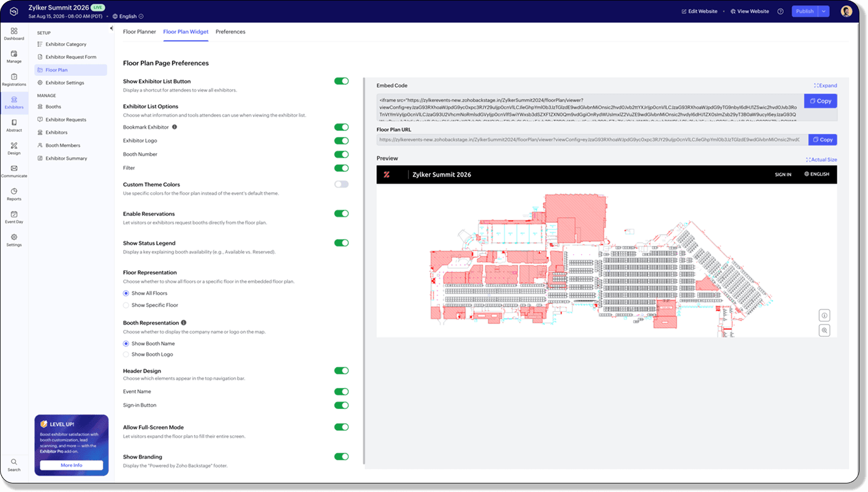Toggle Show Branding switch
868x492 pixels.
click(341, 457)
